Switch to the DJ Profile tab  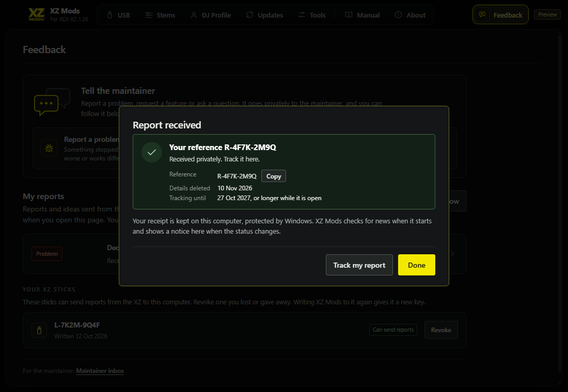coord(211,15)
